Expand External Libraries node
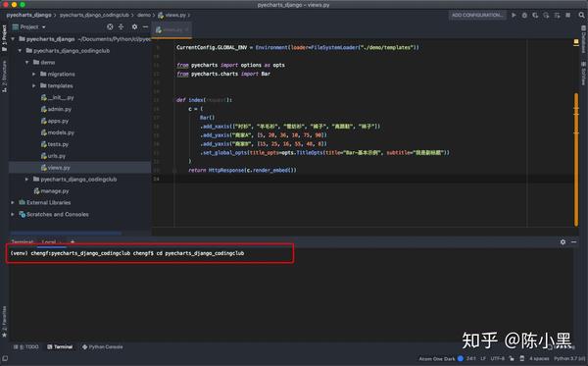The image size is (588, 366). (x=13, y=203)
